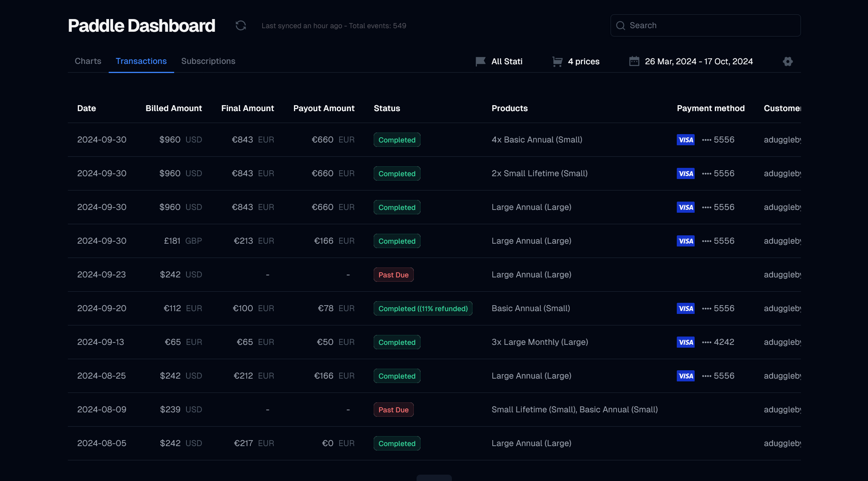
Task: Select the Transactions tab
Action: [141, 61]
